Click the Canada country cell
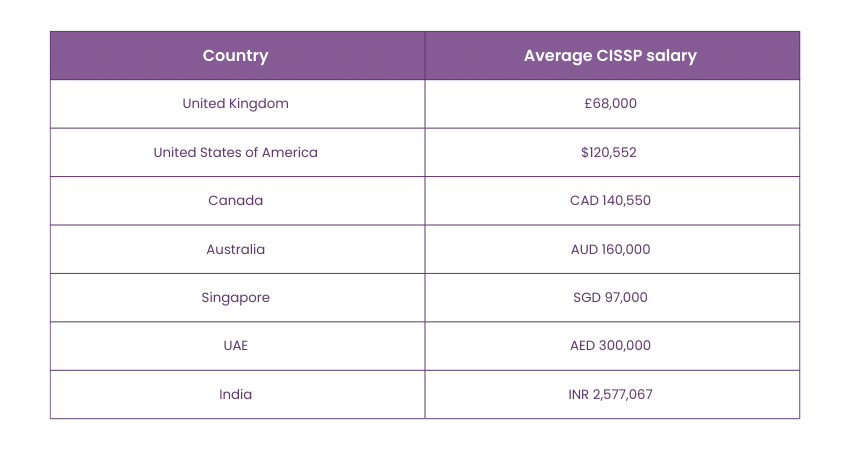This screenshot has height=450, width=850. point(236,201)
